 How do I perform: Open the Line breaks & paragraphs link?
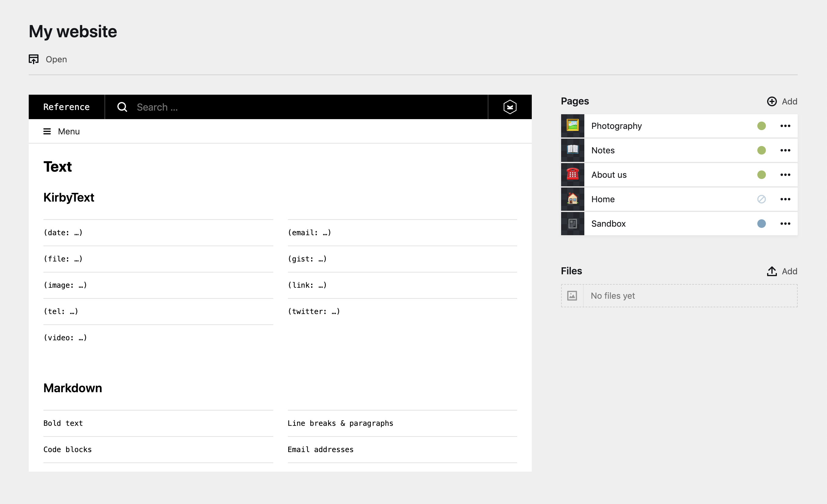(340, 423)
